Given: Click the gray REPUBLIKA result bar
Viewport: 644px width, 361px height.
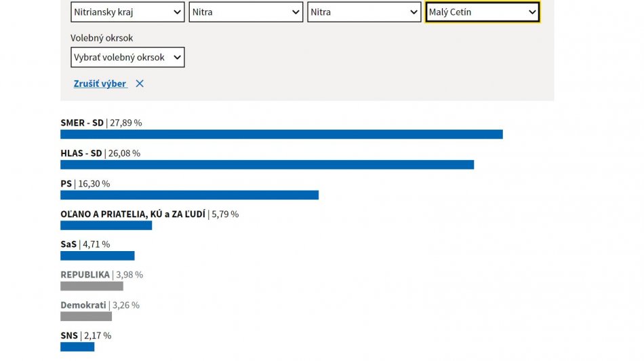Looking at the screenshot, I should coord(92,286).
